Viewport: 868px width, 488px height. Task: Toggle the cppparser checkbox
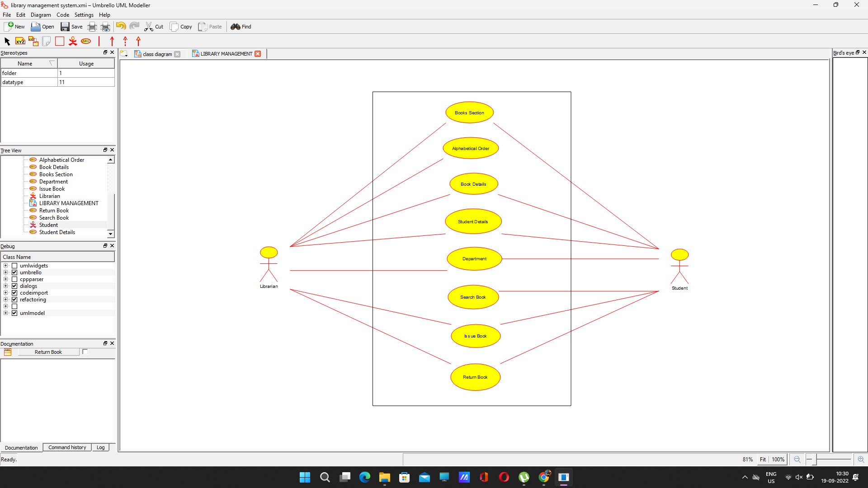(x=14, y=279)
